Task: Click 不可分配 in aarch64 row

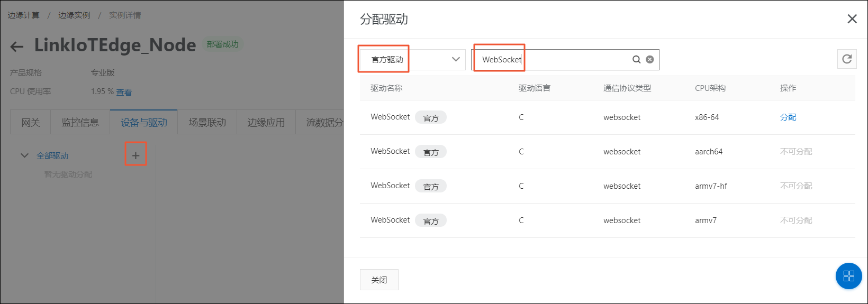Action: 796,152
